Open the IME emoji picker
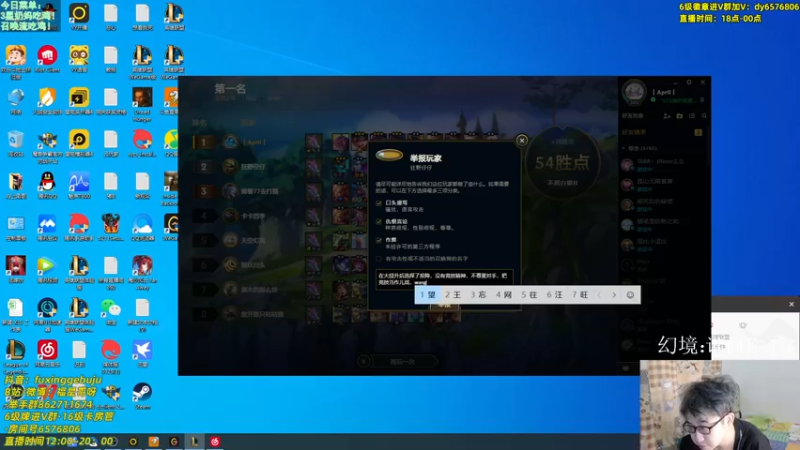The height and width of the screenshot is (450, 800). 630,295
